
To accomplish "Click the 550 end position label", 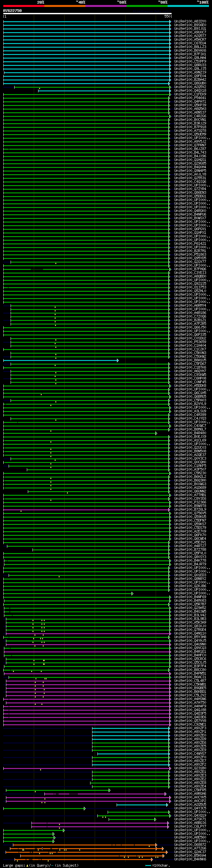I will 168,16.
